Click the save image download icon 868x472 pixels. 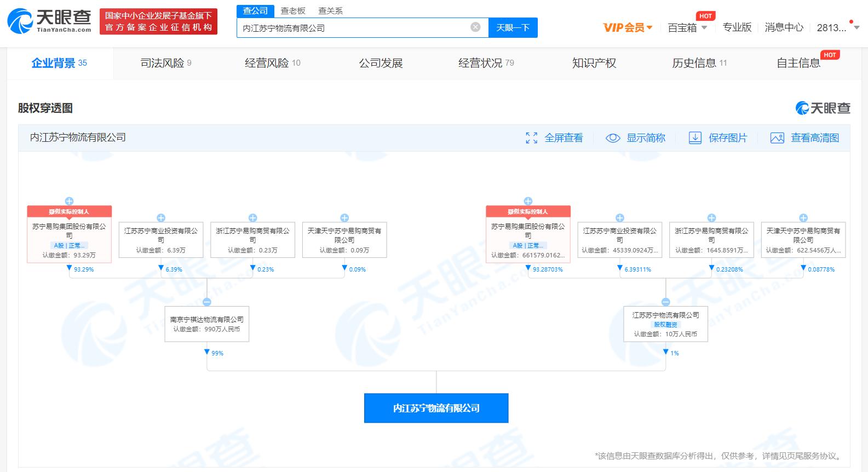pyautogui.click(x=695, y=138)
